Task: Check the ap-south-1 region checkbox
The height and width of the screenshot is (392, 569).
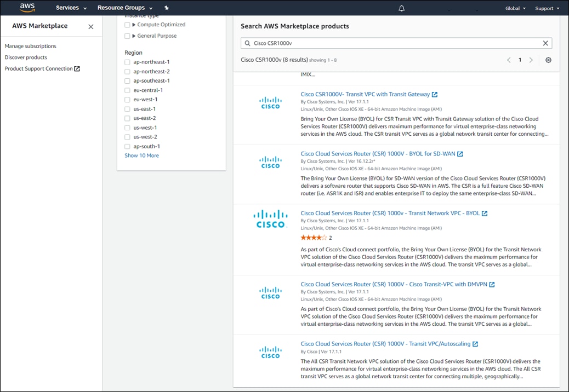Action: [x=127, y=146]
